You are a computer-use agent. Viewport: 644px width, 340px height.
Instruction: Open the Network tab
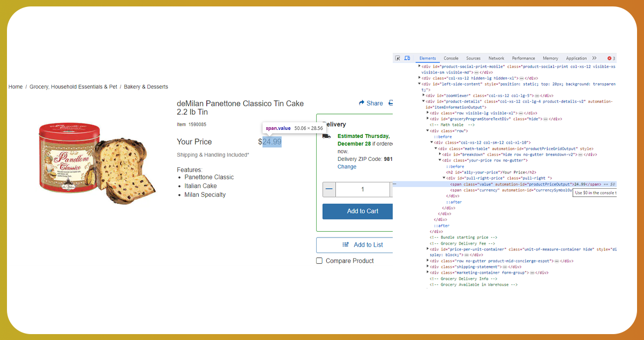click(496, 58)
